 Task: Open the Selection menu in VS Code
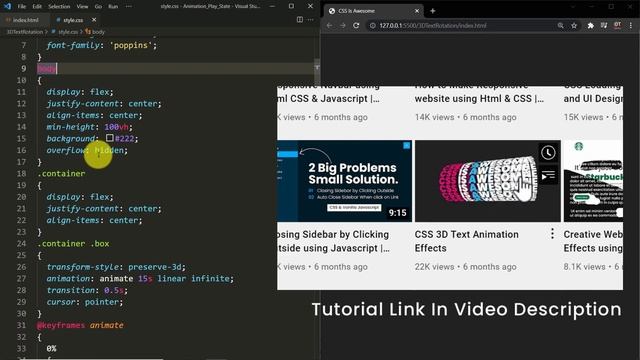pos(59,7)
